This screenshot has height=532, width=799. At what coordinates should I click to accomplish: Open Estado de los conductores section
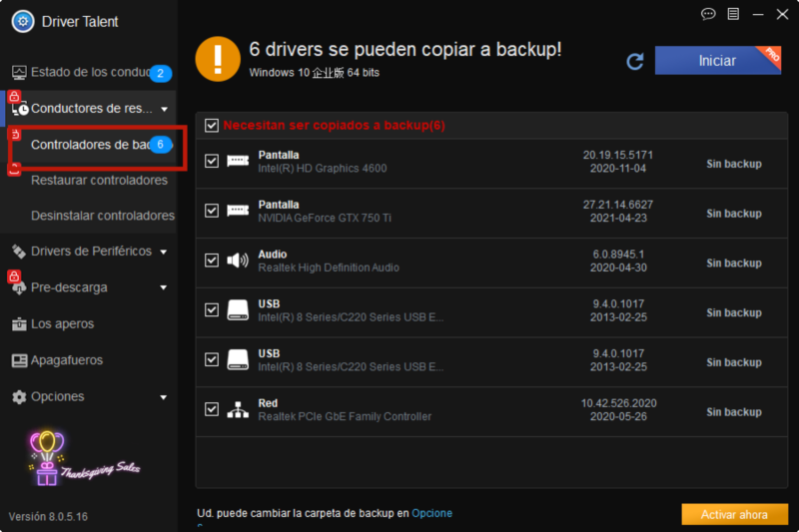click(89, 72)
